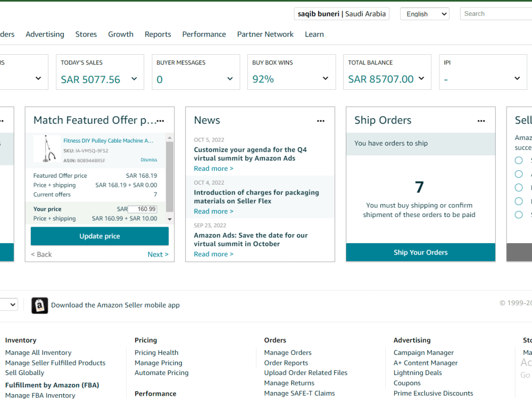This screenshot has height=399, width=532.
Task: Open the Manage Orders footer link
Action: tap(288, 353)
